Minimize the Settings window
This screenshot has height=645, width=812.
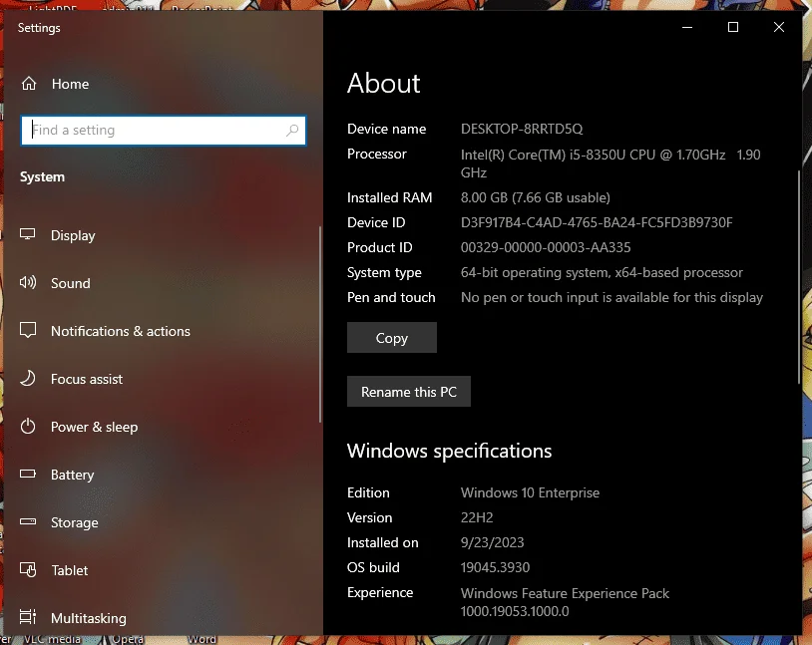point(687,27)
